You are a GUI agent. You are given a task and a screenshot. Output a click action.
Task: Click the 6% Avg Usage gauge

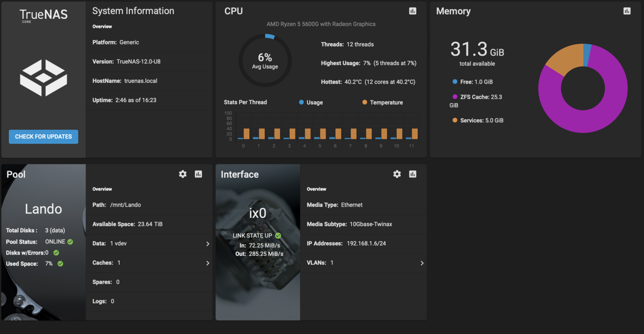click(265, 60)
